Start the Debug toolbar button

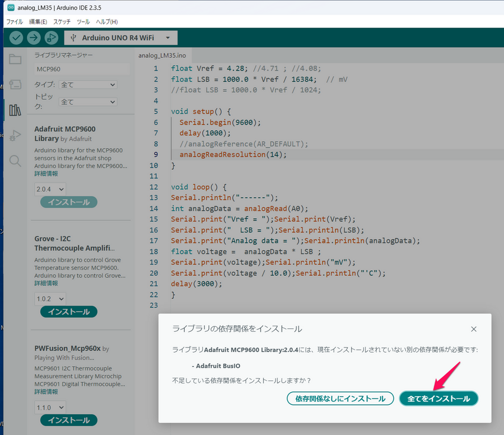(51, 38)
